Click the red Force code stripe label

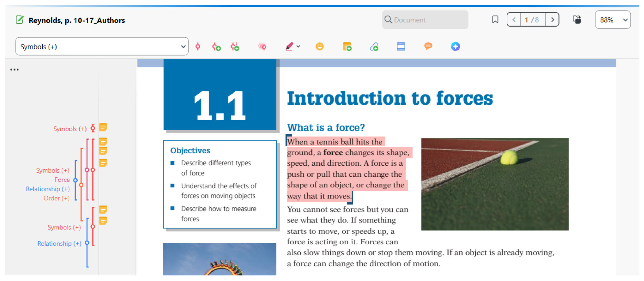[62, 180]
